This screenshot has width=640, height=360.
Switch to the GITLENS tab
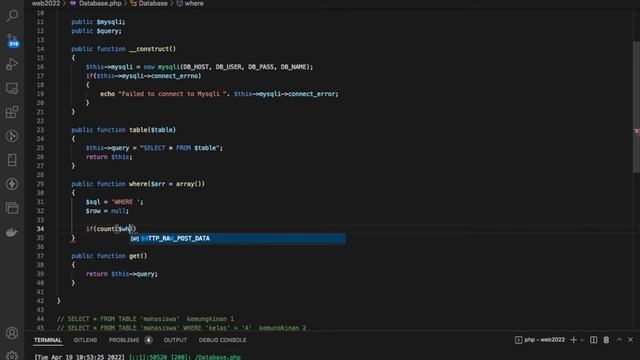[85, 340]
